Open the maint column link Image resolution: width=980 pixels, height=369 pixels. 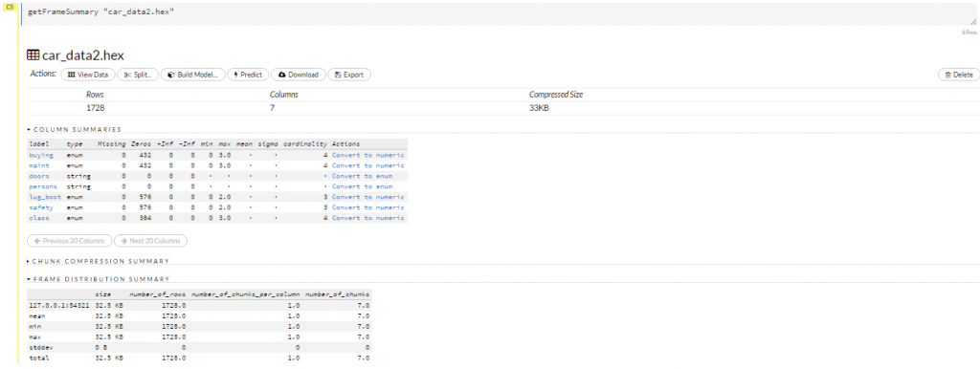point(38,165)
